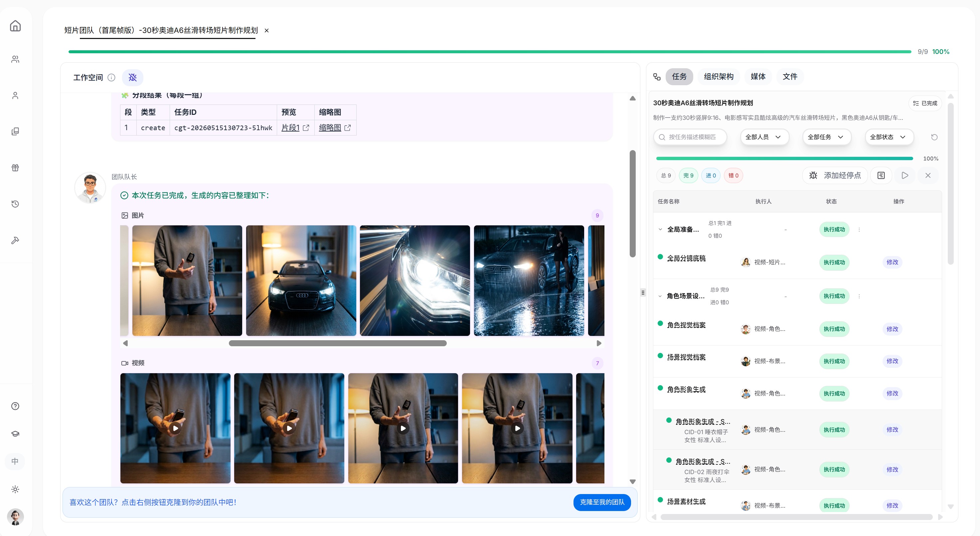Close the 短片团队 project tab
Screen dimensions: 980x536
pyautogui.click(x=267, y=30)
